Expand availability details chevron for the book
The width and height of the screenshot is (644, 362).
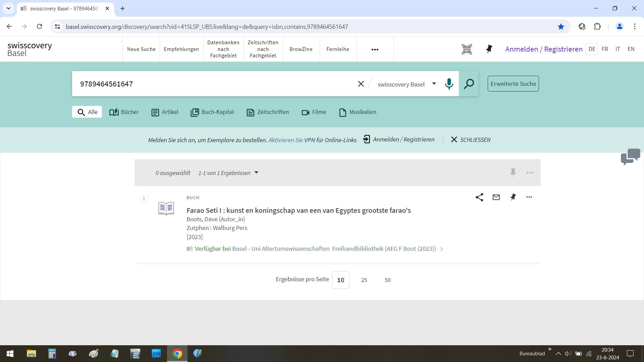click(x=442, y=249)
